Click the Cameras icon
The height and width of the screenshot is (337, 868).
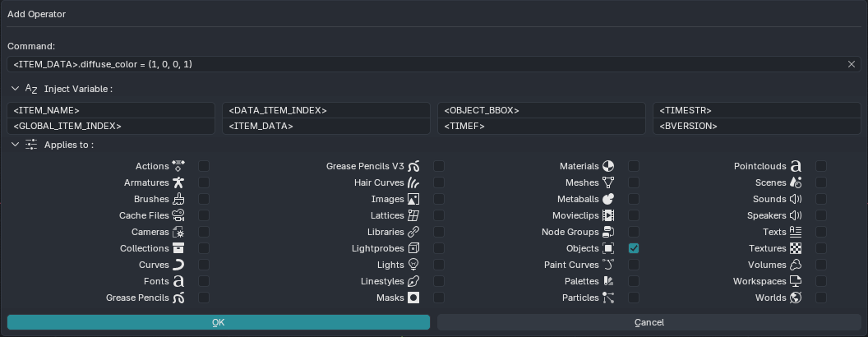[x=178, y=232]
